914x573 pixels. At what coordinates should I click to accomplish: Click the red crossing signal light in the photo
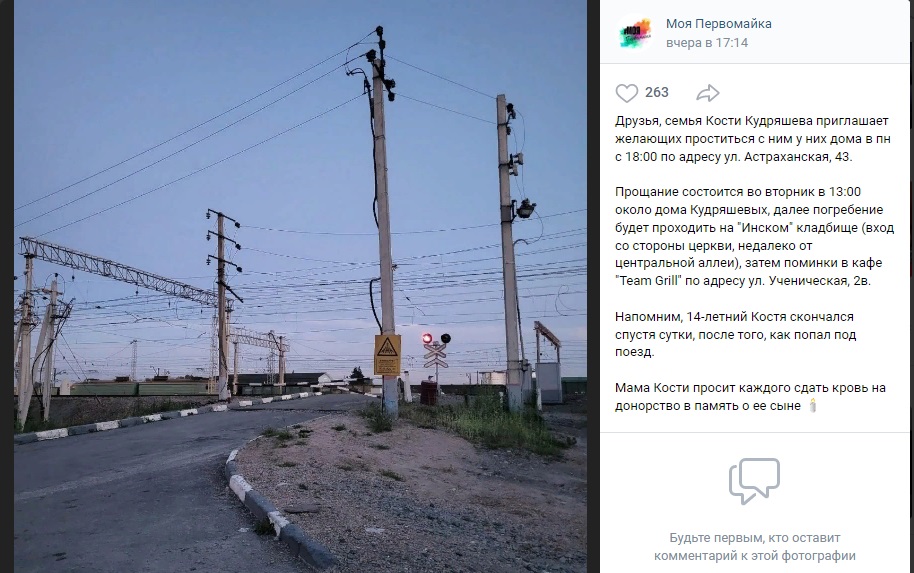coord(427,338)
